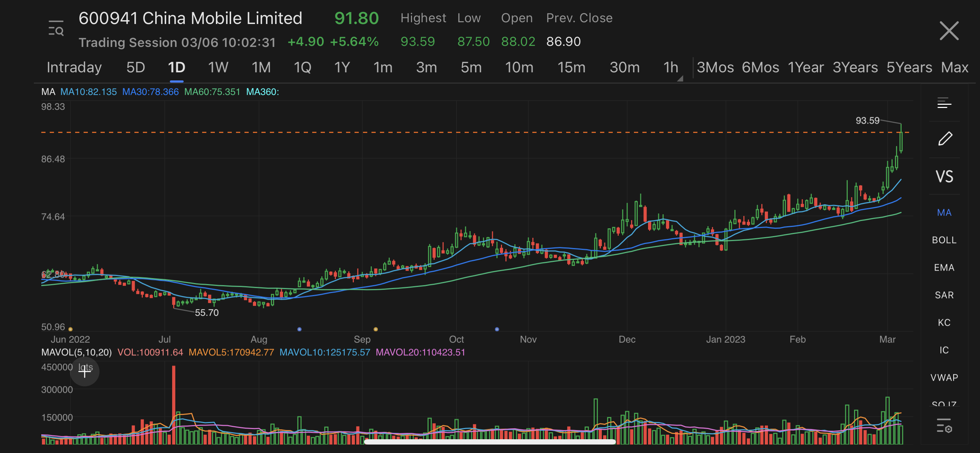Select the pencil drawing tool
980x453 pixels.
[945, 139]
